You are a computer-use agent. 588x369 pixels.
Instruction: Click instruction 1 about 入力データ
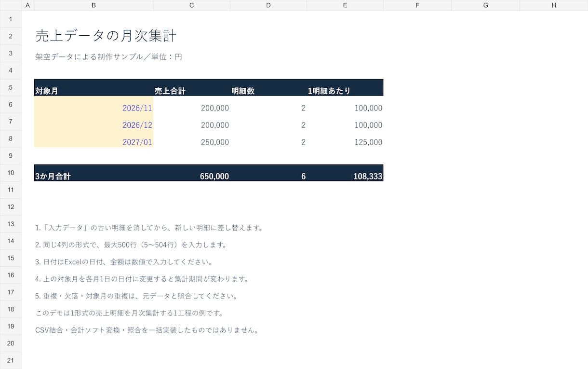(x=150, y=228)
